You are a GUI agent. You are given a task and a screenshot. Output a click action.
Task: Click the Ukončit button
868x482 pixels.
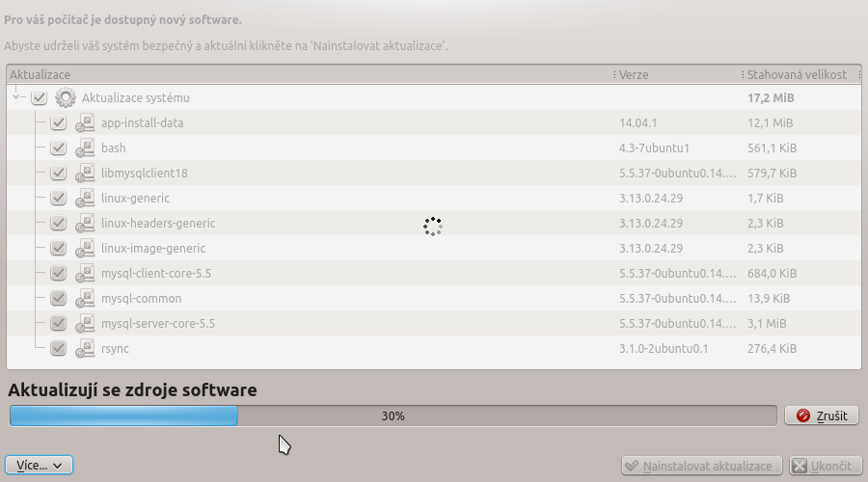click(x=825, y=466)
